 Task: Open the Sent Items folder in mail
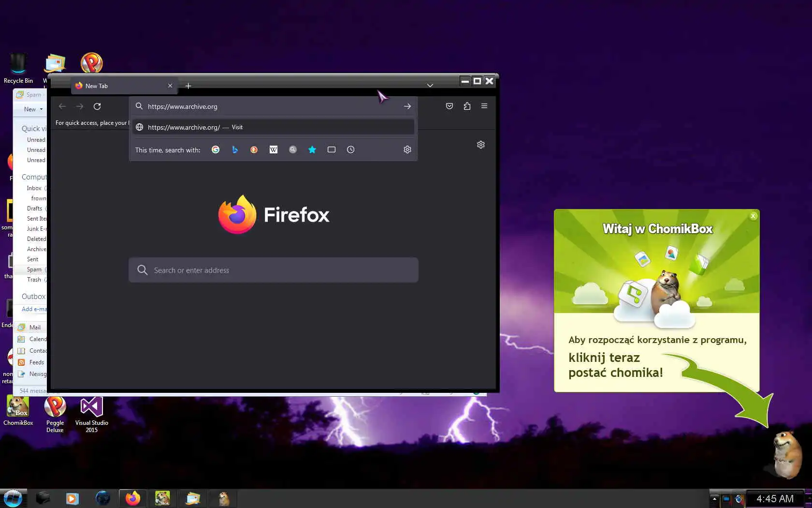click(37, 219)
